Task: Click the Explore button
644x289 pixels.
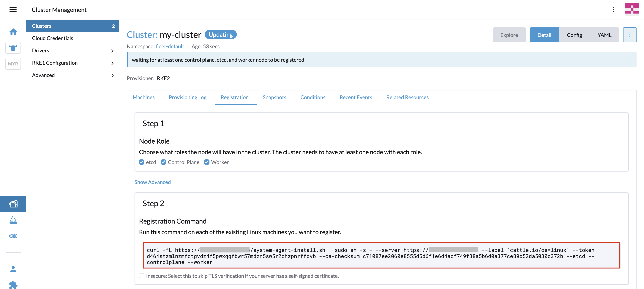Action: (509, 35)
